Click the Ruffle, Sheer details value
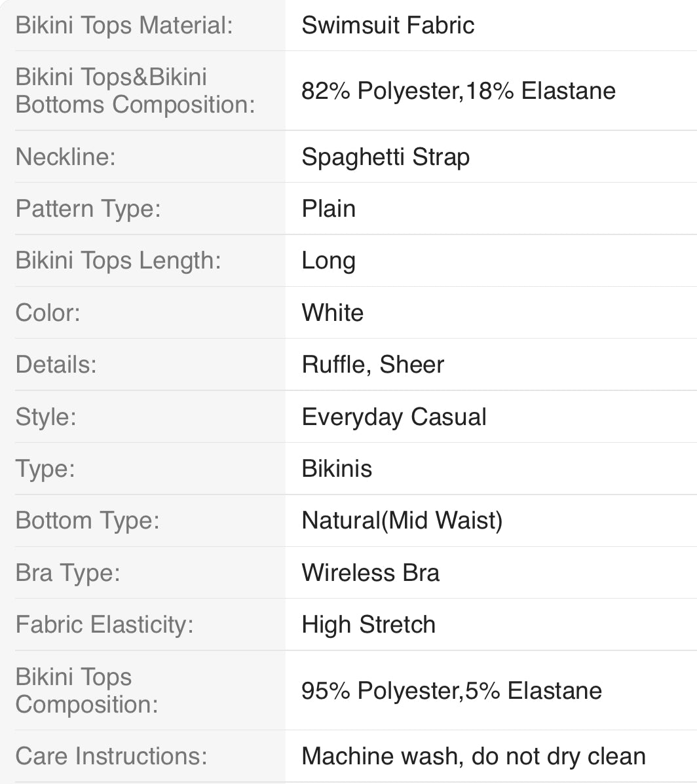This screenshot has height=784, width=697. click(x=373, y=365)
